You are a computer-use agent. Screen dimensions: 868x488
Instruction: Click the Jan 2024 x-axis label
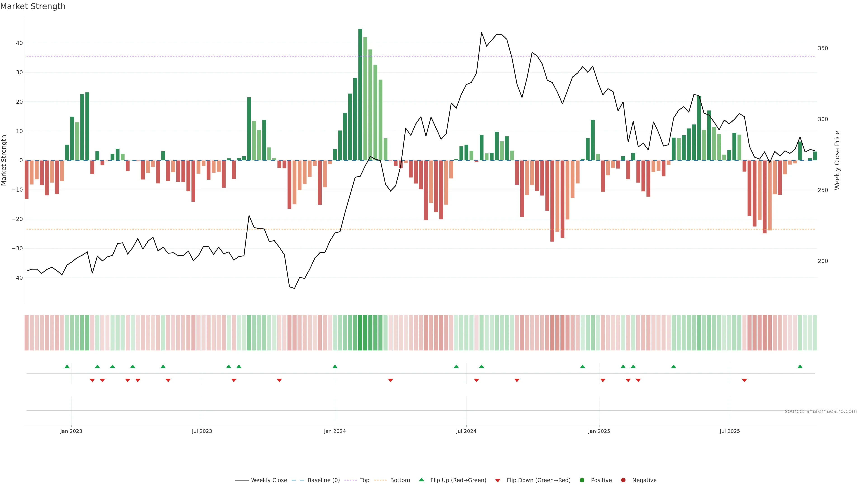[x=335, y=431]
